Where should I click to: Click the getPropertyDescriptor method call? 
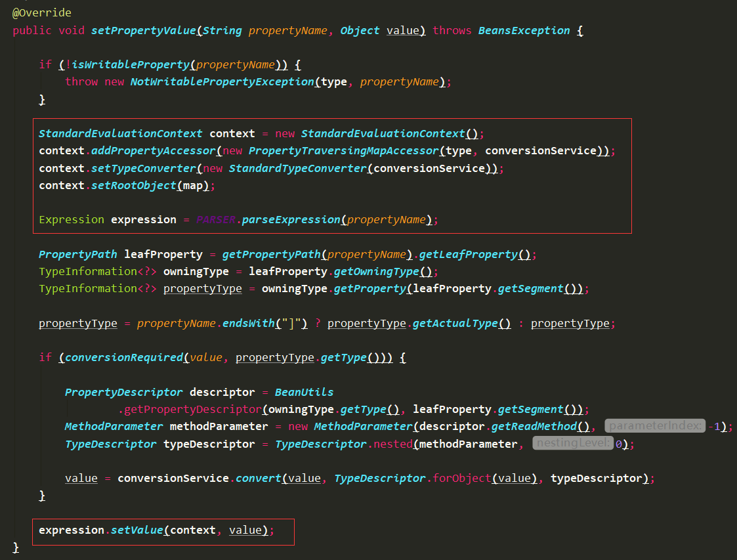[193, 410]
